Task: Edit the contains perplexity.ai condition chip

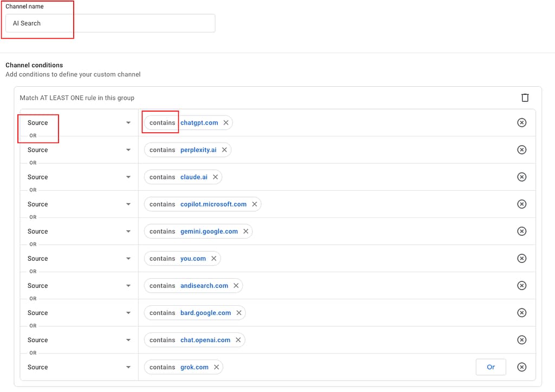Action: 187,150
